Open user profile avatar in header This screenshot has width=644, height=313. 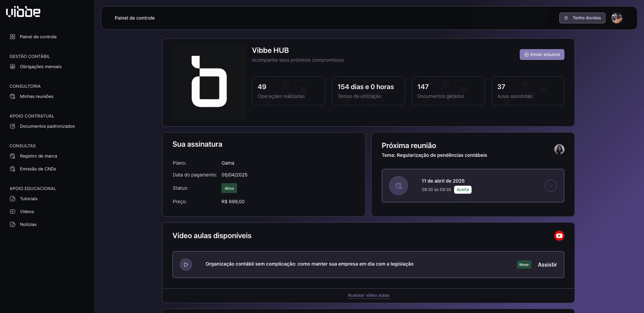(617, 18)
